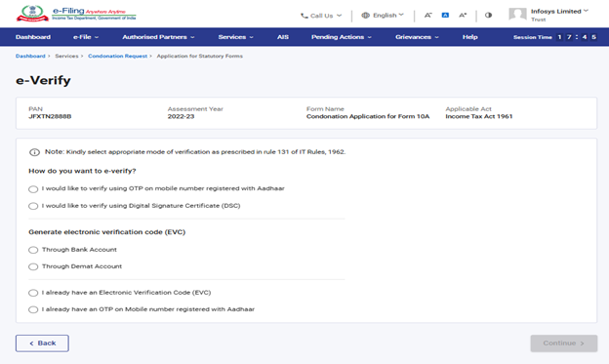Image resolution: width=609 pixels, height=364 pixels.
Task: Click the info icon beside Note
Action: 34,152
